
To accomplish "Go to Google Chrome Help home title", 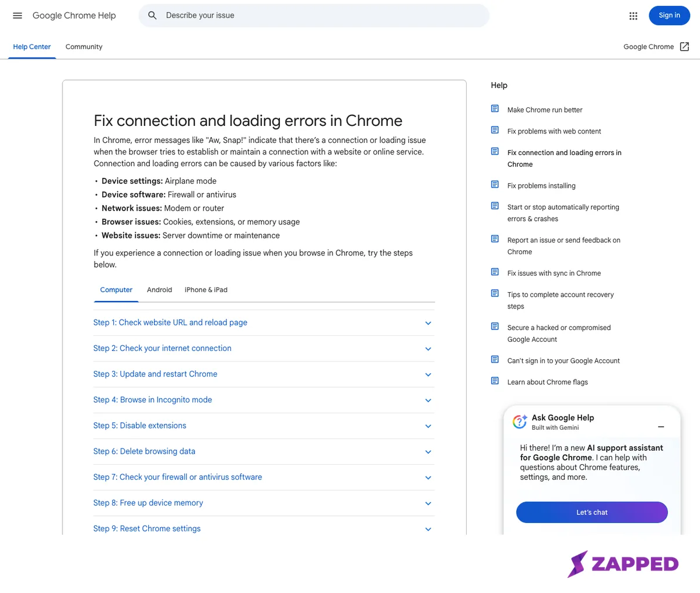I will point(74,16).
